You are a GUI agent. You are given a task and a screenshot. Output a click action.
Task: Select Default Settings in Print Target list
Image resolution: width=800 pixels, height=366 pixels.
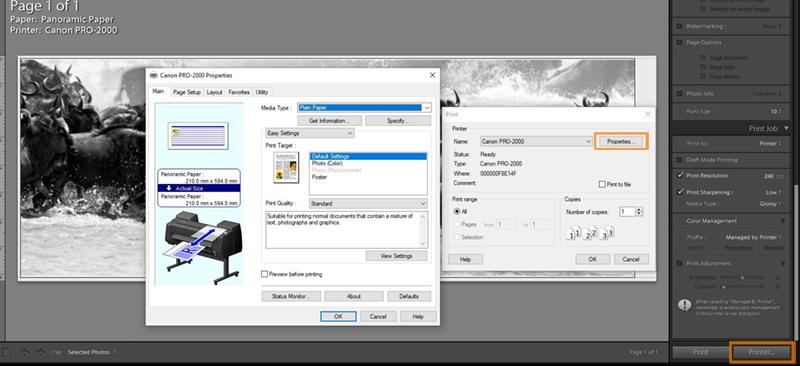coord(368,156)
